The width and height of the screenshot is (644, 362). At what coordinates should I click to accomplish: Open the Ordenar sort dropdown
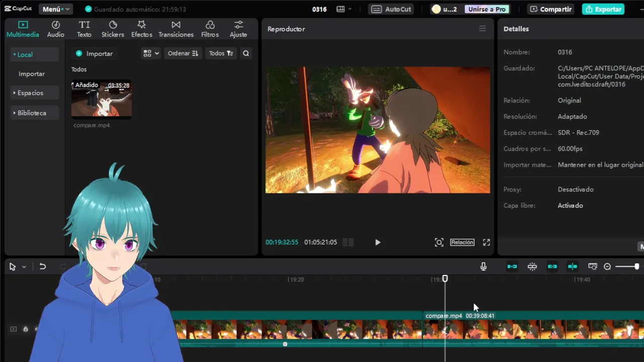(183, 53)
